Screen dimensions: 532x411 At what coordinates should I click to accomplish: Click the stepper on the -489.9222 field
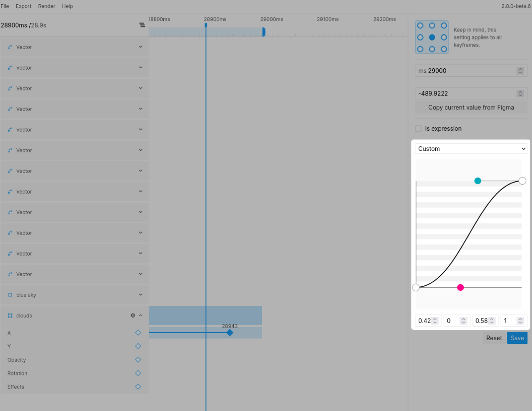(x=520, y=93)
